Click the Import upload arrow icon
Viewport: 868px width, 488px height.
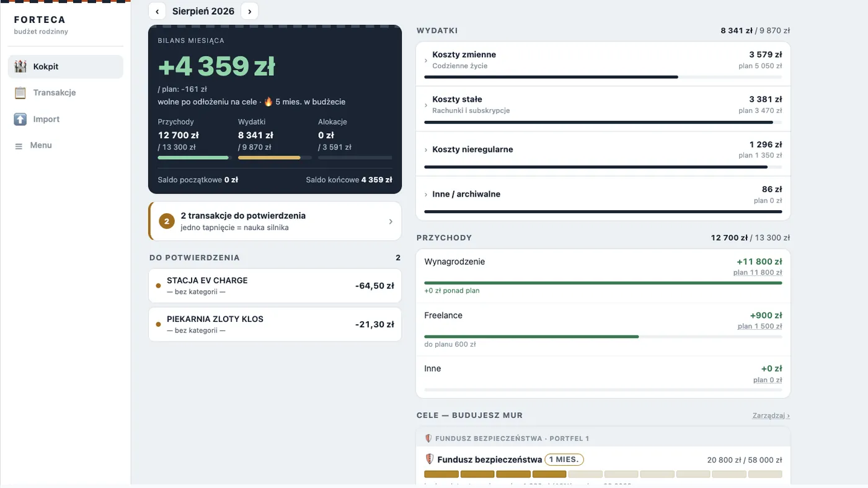tap(20, 119)
